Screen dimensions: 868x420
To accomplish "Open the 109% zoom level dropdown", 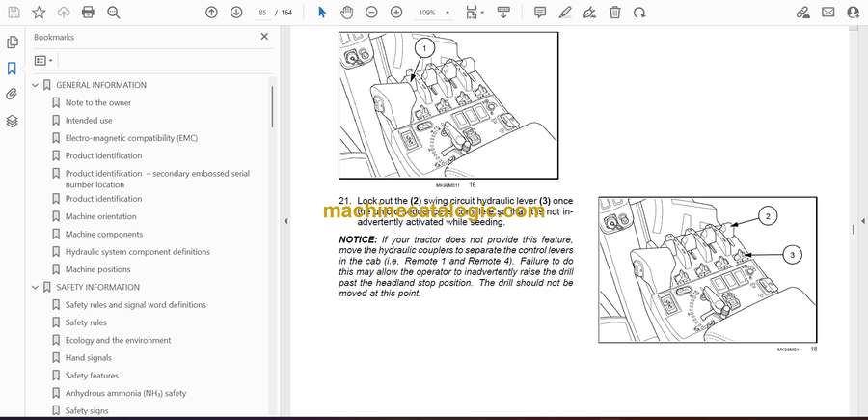I will coord(434,13).
